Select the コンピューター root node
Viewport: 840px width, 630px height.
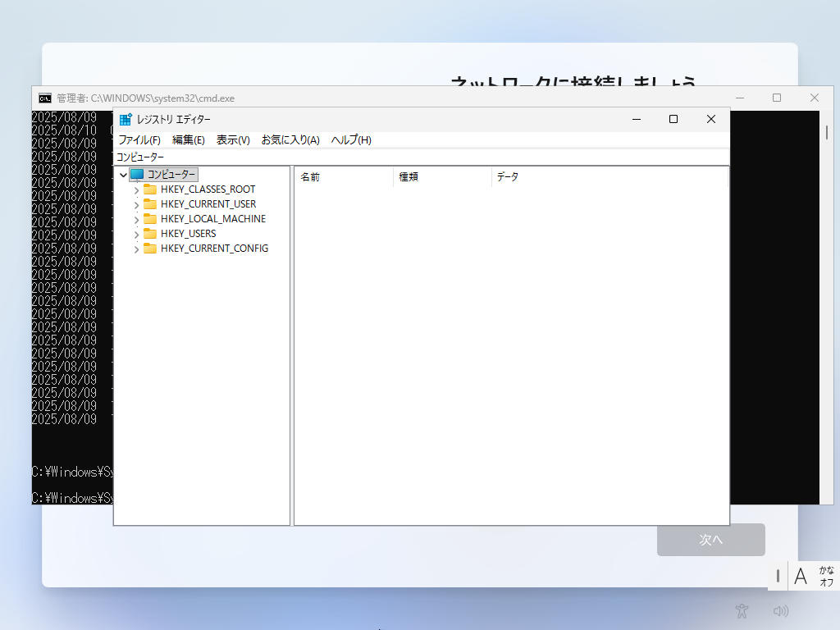click(171, 175)
